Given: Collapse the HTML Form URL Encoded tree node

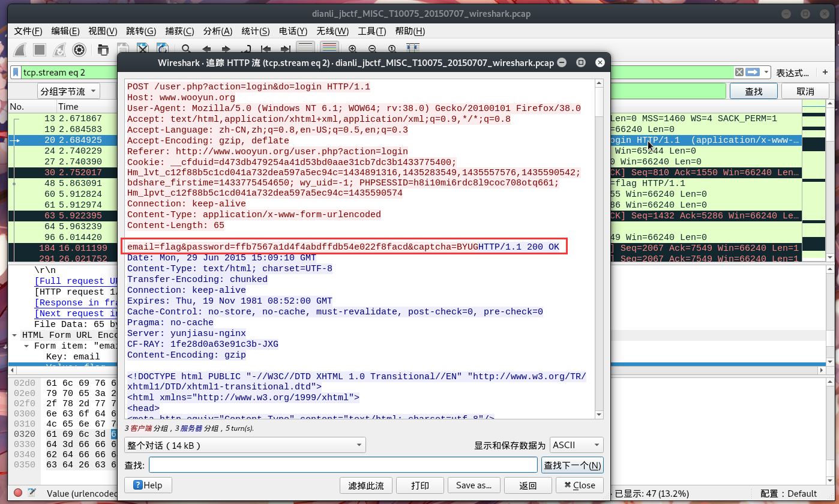Looking at the screenshot, I should coord(15,335).
